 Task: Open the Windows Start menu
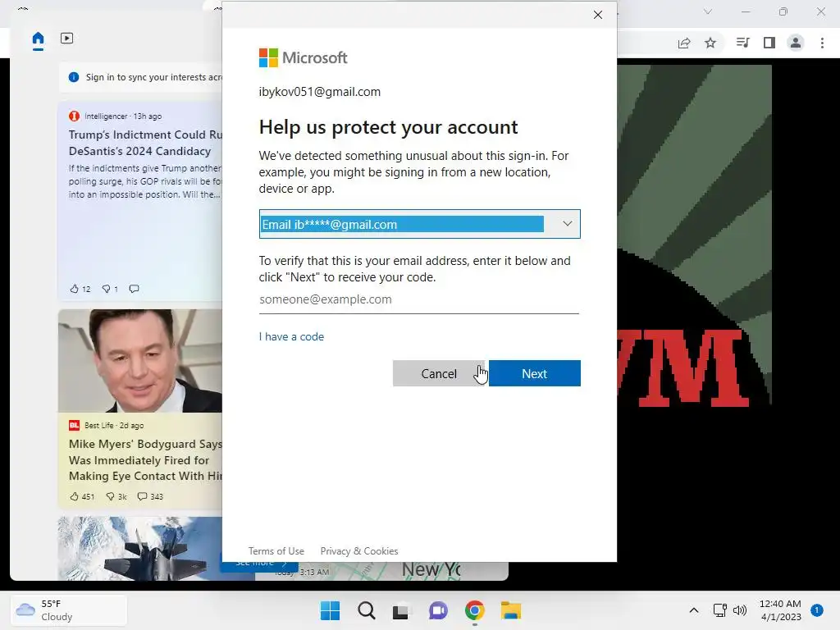[x=330, y=610]
